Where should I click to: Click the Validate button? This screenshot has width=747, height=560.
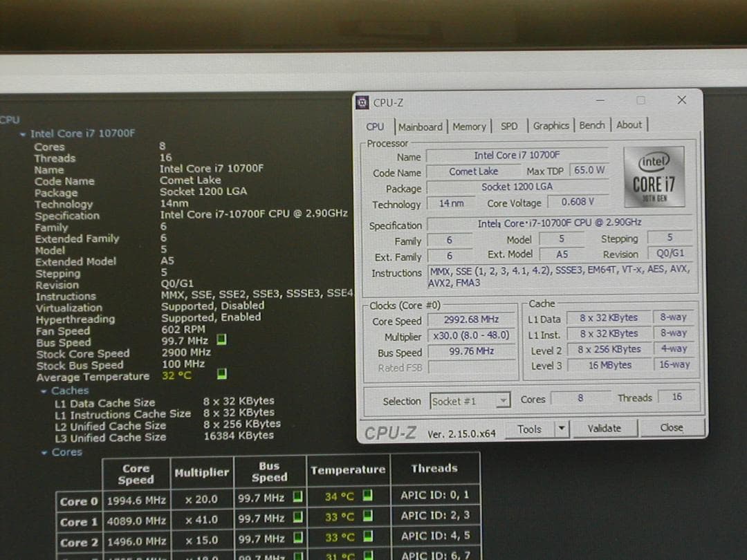605,428
